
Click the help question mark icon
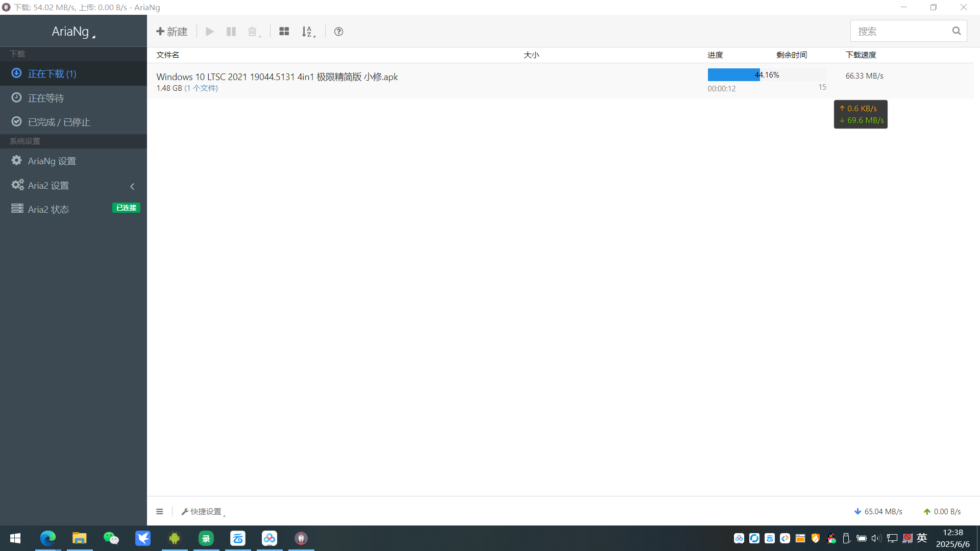[338, 32]
